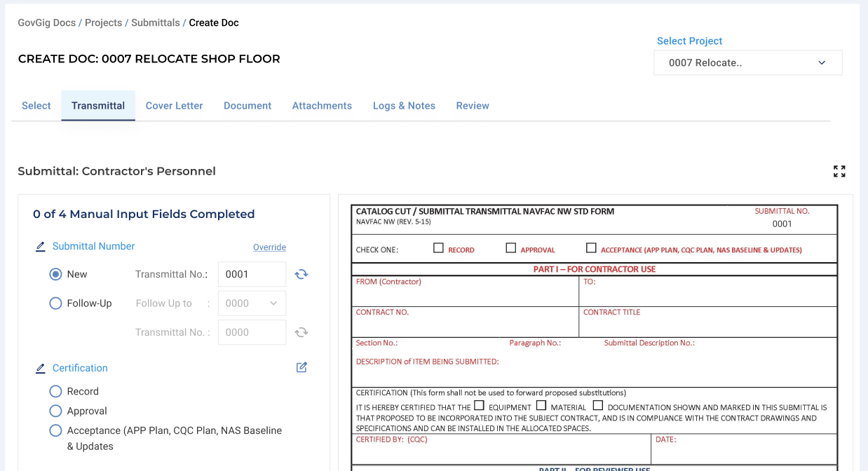Viewport: 868px width, 471px height.
Task: Refresh the New Transmittal No. value
Action: pos(301,275)
